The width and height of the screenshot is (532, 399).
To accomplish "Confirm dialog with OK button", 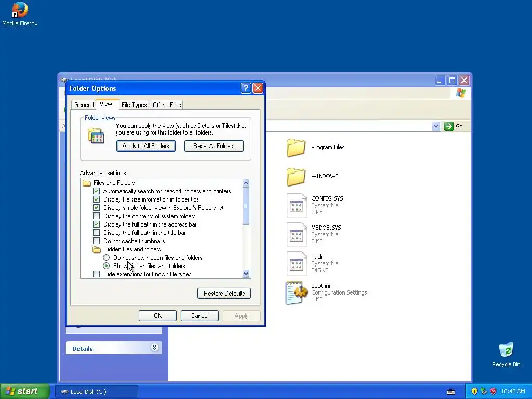I will click(157, 315).
